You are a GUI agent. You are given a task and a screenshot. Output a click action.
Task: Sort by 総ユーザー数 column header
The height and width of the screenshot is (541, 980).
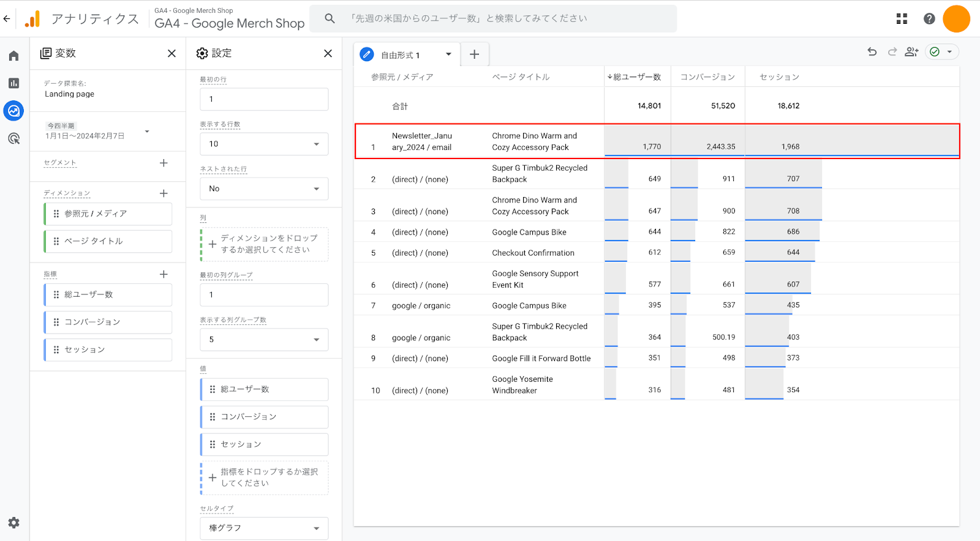[x=634, y=77]
